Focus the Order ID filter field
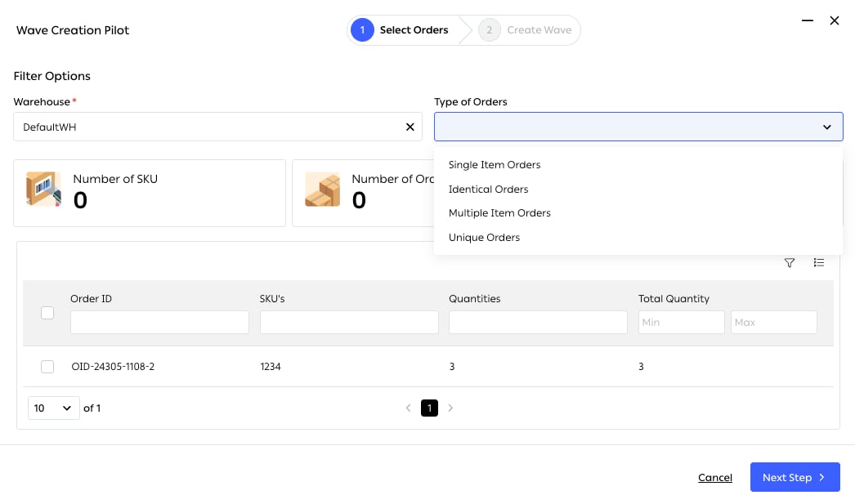 tap(159, 323)
